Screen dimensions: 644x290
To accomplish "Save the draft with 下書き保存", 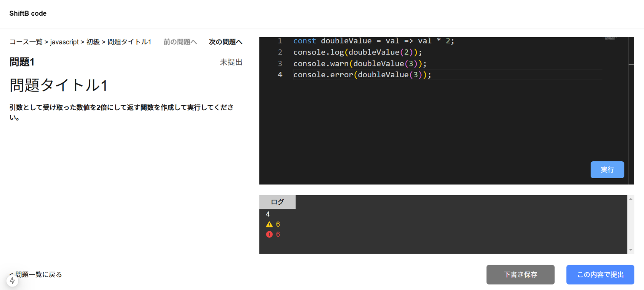I will pyautogui.click(x=520, y=275).
